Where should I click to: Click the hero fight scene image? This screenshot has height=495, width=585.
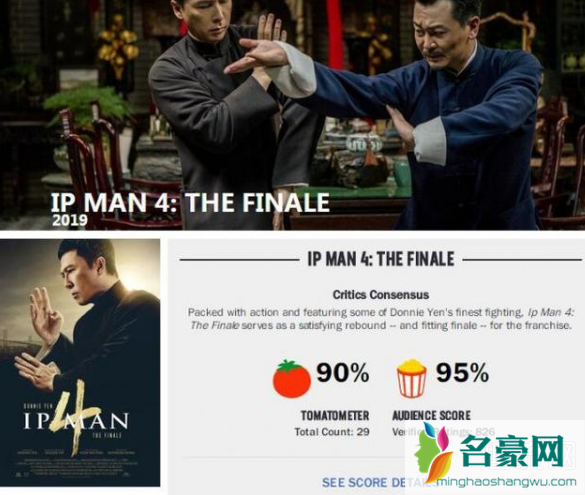pyautogui.click(x=292, y=115)
